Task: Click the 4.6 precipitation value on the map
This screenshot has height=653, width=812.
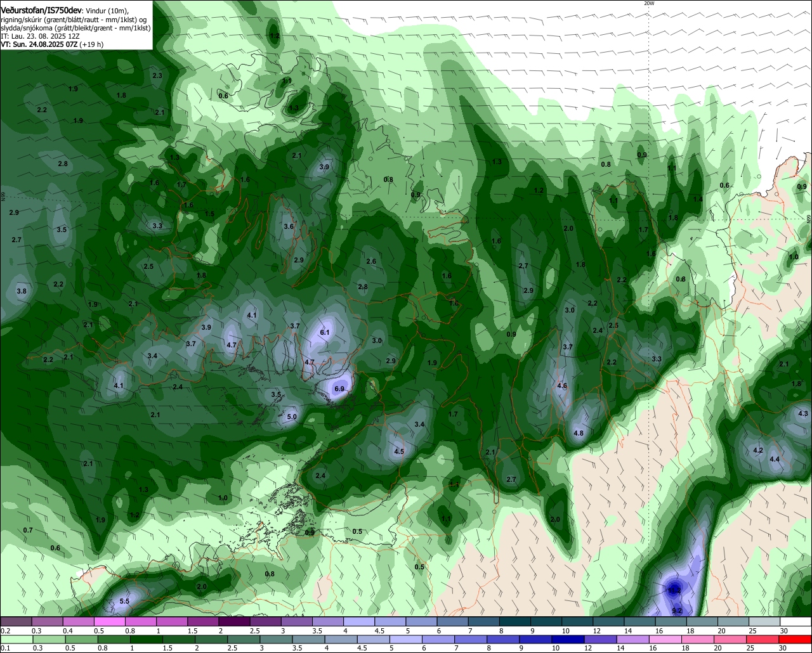Action: tap(562, 385)
